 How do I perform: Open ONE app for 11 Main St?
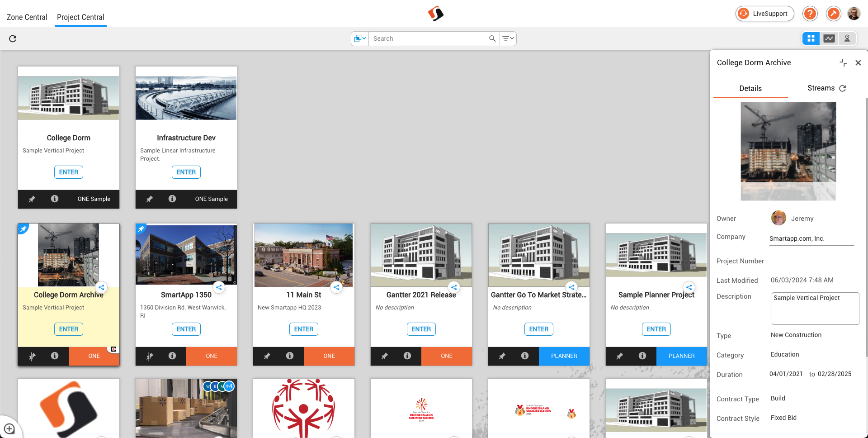(329, 356)
